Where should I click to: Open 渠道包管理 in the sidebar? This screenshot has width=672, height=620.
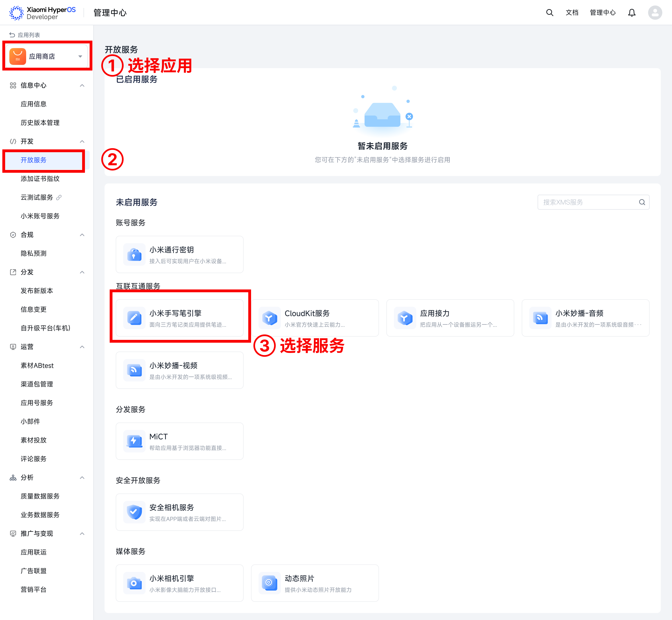point(37,384)
